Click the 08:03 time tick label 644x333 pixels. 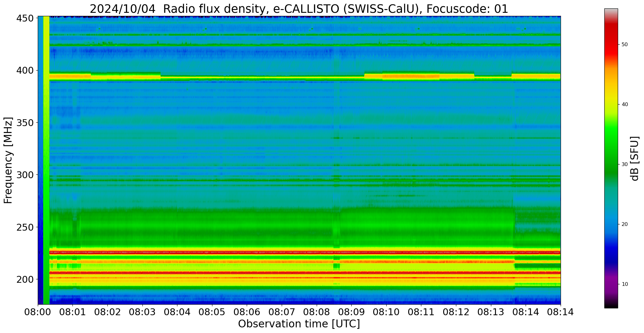coord(142,312)
